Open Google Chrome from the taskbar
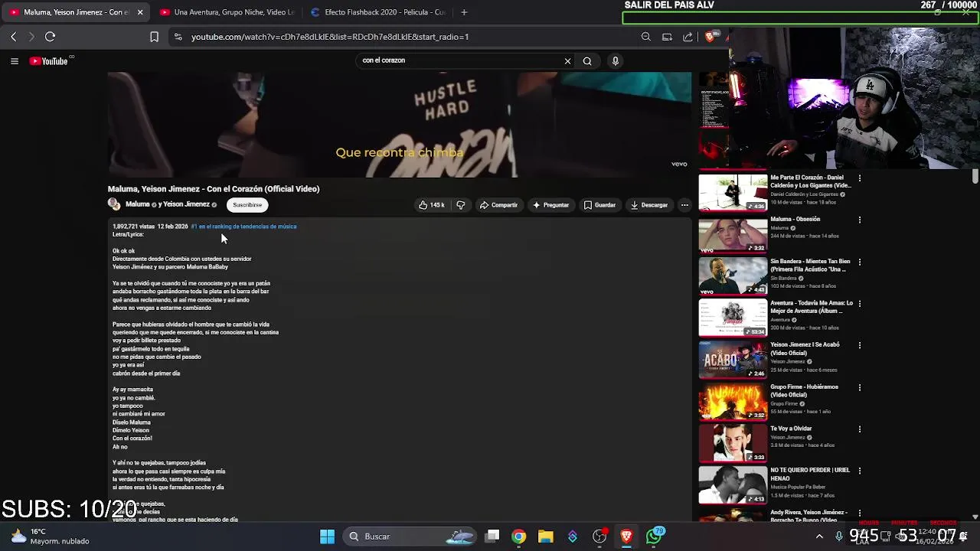 coord(519,536)
